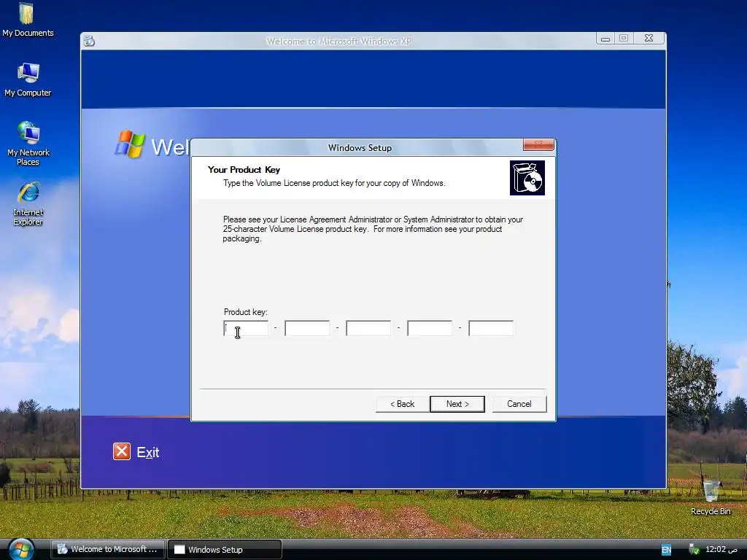Screen dimensions: 747x560
Task: Close the Welcome to Microsoft Windows XP window
Action: point(649,38)
